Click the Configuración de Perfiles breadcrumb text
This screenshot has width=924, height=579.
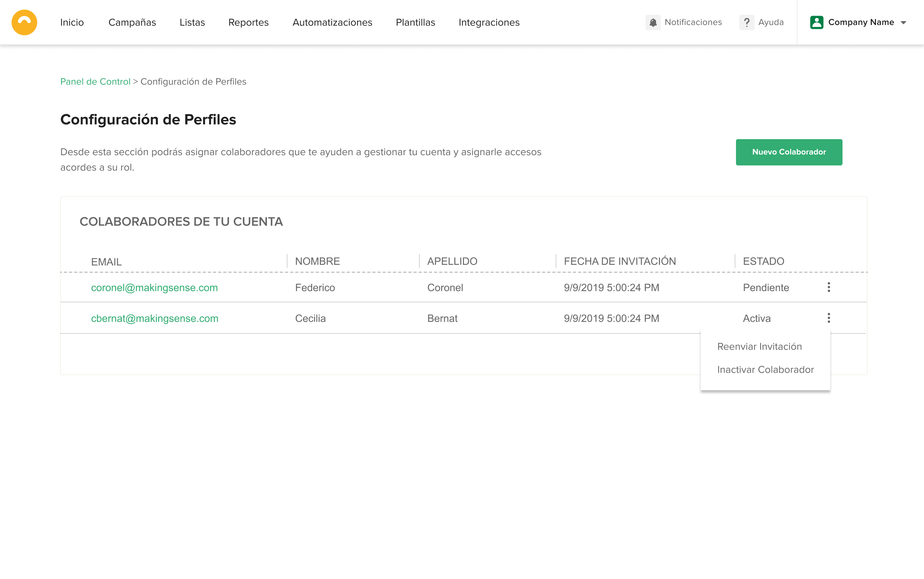(x=193, y=81)
